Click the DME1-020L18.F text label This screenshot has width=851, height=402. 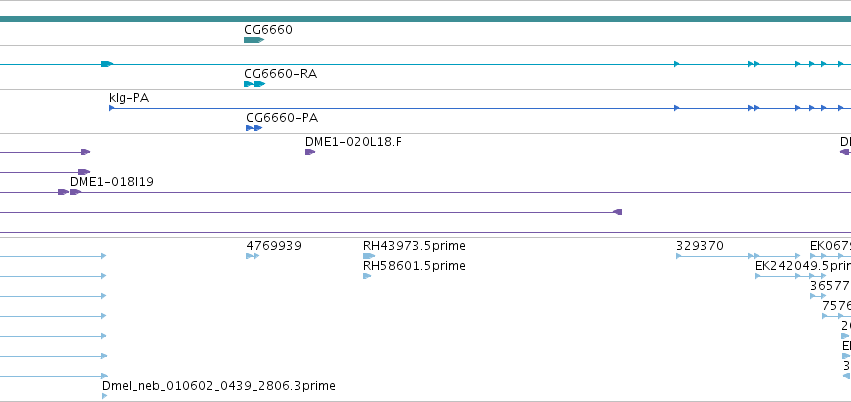tap(353, 142)
